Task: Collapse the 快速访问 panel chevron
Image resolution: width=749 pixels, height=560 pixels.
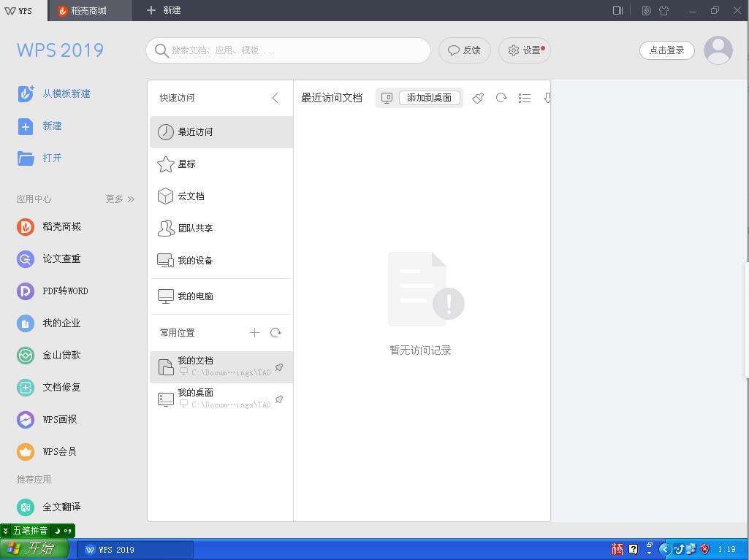Action: click(275, 97)
